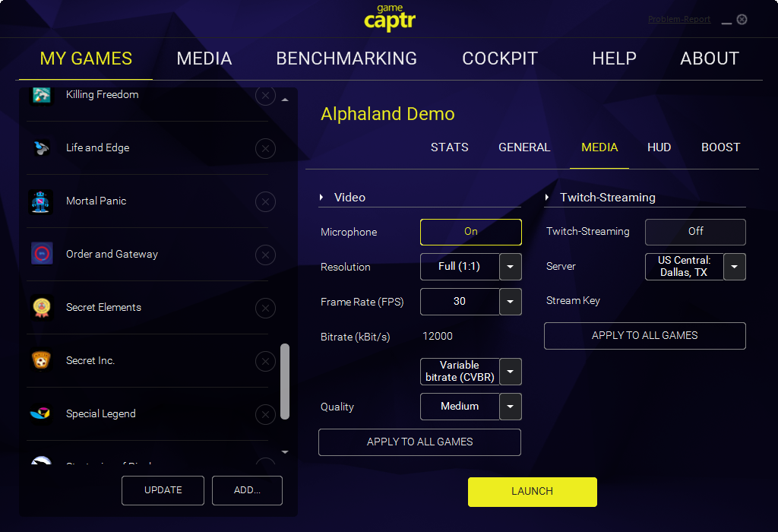Open the BENCHMARKING tab
Image resolution: width=778 pixels, height=532 pixels.
tap(346, 59)
